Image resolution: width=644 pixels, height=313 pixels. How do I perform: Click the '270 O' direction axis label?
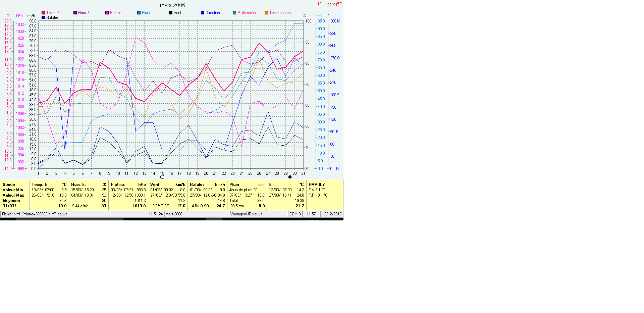pyautogui.click(x=335, y=58)
